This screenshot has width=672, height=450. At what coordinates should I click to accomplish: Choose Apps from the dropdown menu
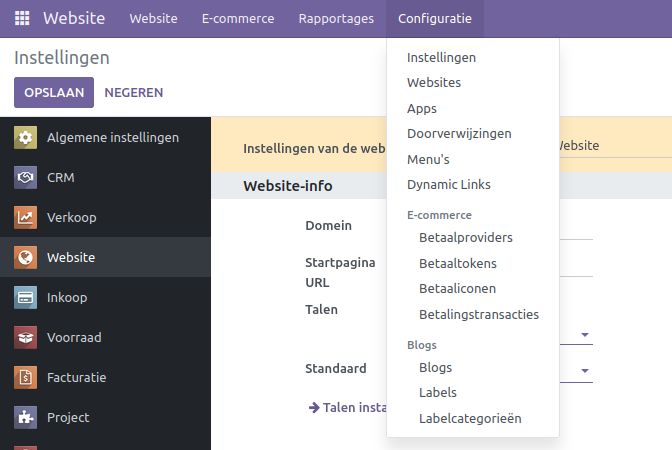coord(422,108)
